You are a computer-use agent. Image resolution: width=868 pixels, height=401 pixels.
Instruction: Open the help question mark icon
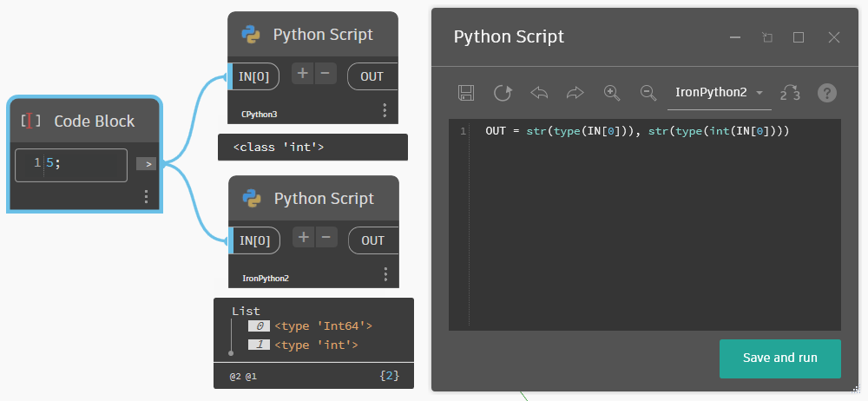point(827,93)
